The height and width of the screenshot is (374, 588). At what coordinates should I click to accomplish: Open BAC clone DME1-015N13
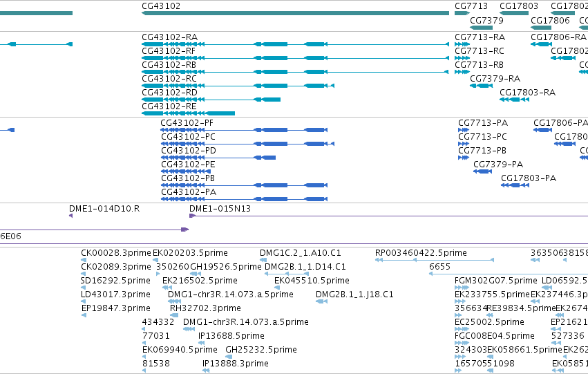pos(220,209)
